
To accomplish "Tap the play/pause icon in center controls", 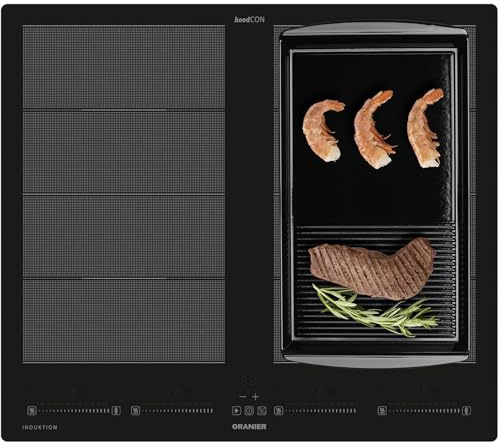I will pos(236,410).
